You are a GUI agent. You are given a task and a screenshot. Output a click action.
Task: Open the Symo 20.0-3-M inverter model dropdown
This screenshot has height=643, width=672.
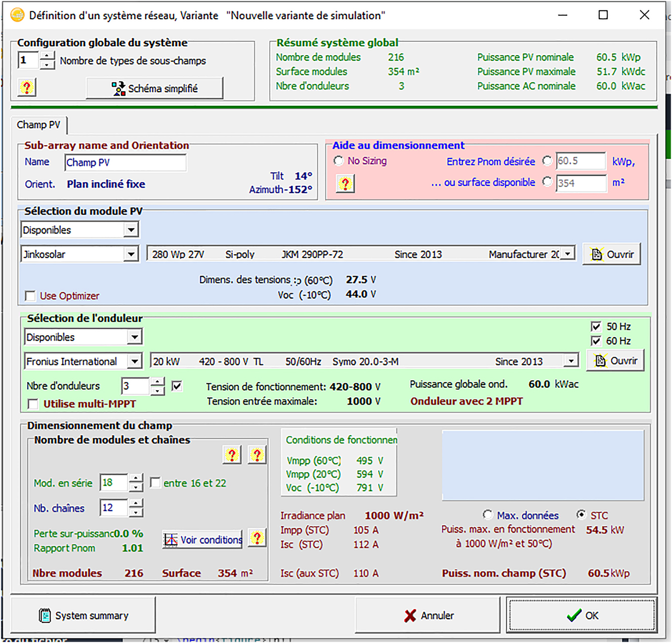[x=571, y=361]
